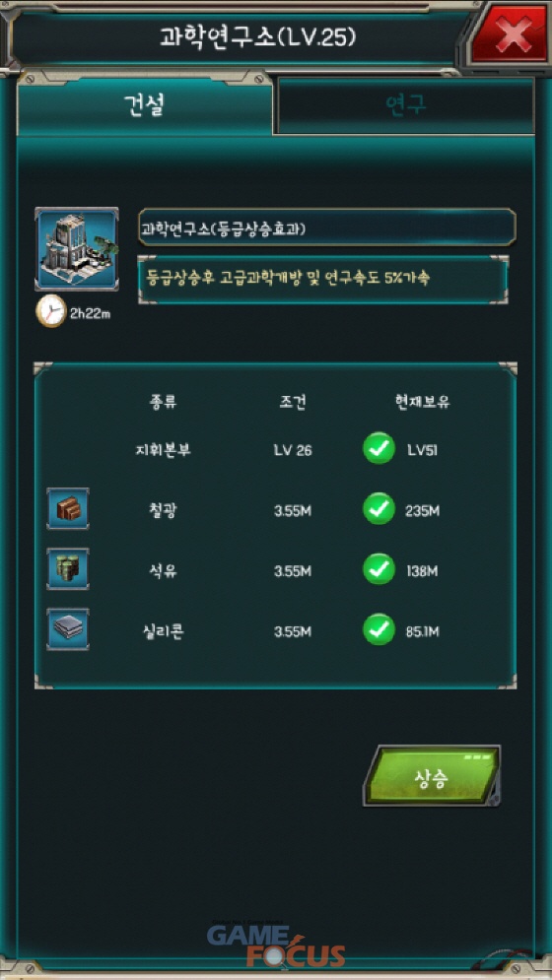The image size is (552, 980).
Task: Click the 과학연구소(등급상승효과) title field
Action: [x=326, y=229]
